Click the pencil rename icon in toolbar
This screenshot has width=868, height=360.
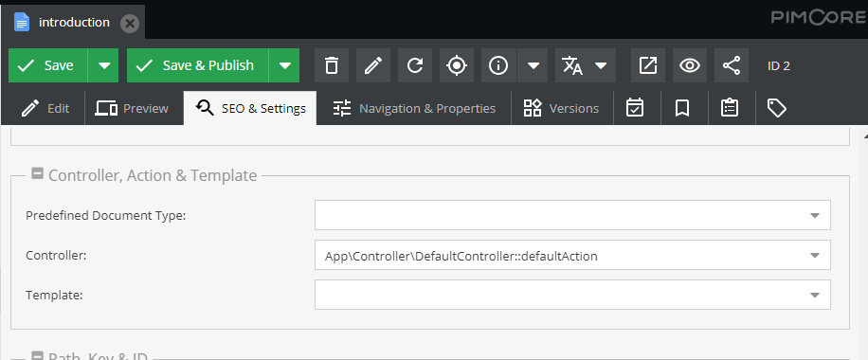pyautogui.click(x=373, y=65)
